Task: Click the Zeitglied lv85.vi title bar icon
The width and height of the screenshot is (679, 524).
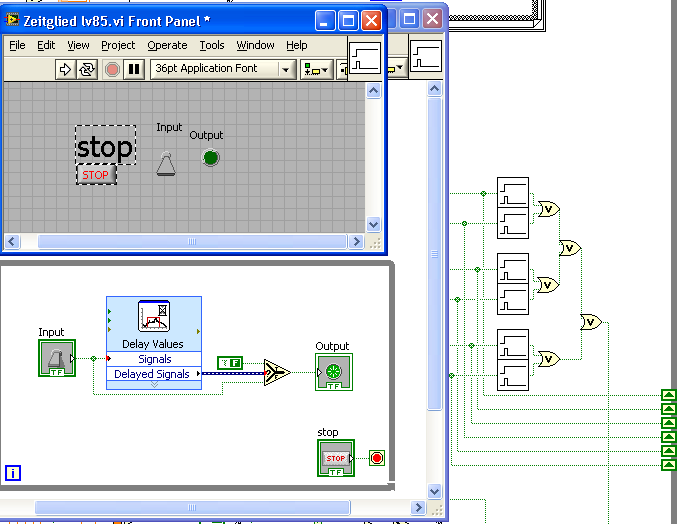Action: click(12, 20)
